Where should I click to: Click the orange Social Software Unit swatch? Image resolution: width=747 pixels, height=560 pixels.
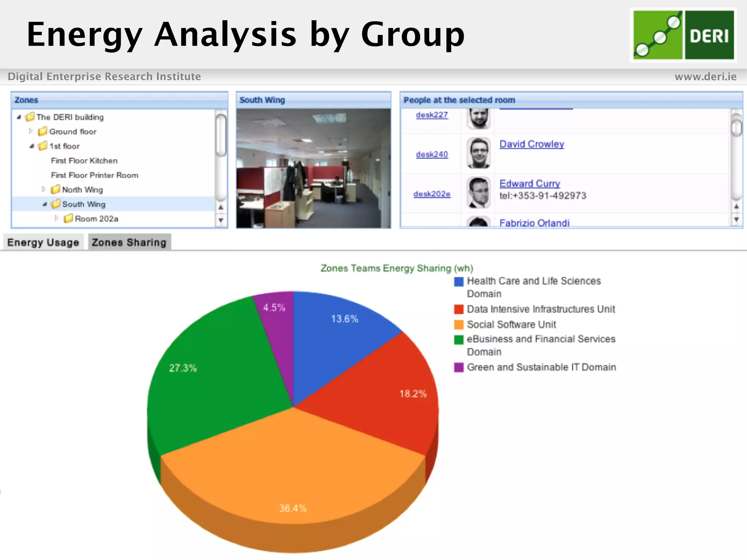pos(459,324)
